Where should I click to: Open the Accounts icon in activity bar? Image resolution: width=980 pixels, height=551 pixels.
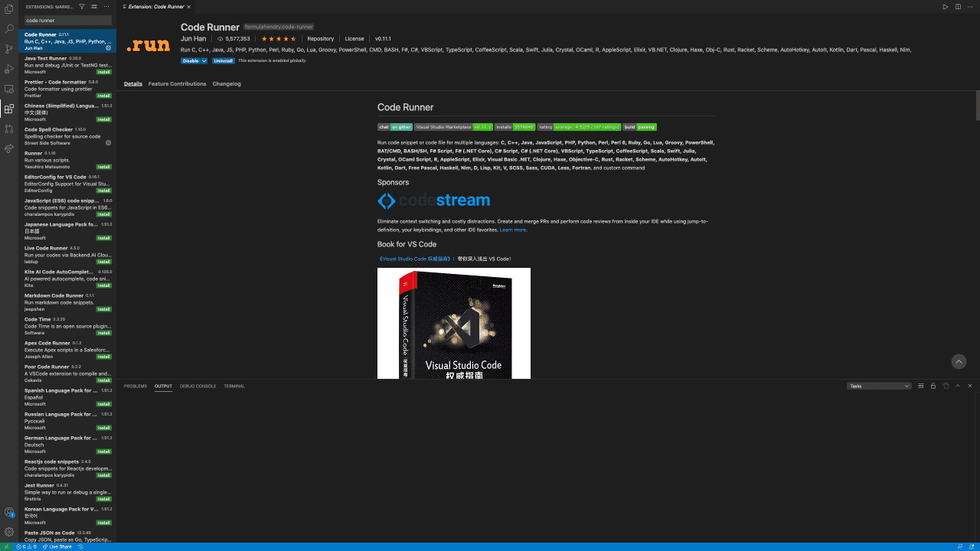coord(9,513)
